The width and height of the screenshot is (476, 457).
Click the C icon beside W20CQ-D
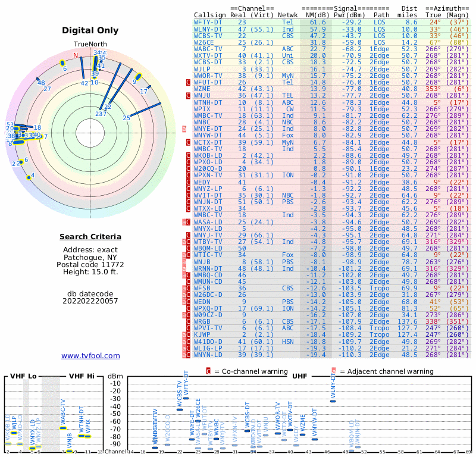click(x=188, y=168)
